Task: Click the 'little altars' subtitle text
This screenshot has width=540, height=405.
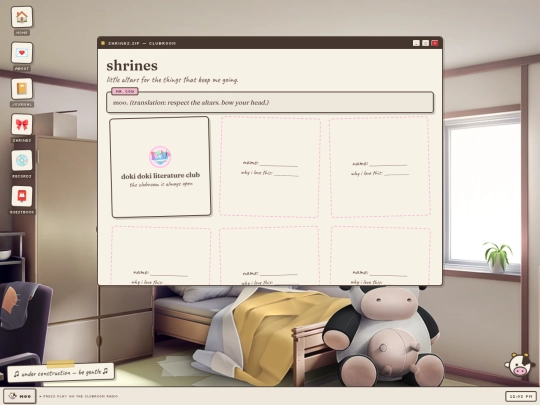Action: 172,80
